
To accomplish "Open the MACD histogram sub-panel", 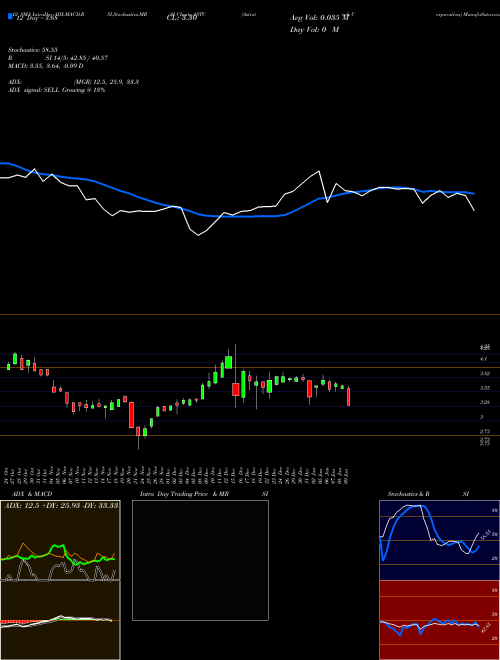I will coord(60,620).
